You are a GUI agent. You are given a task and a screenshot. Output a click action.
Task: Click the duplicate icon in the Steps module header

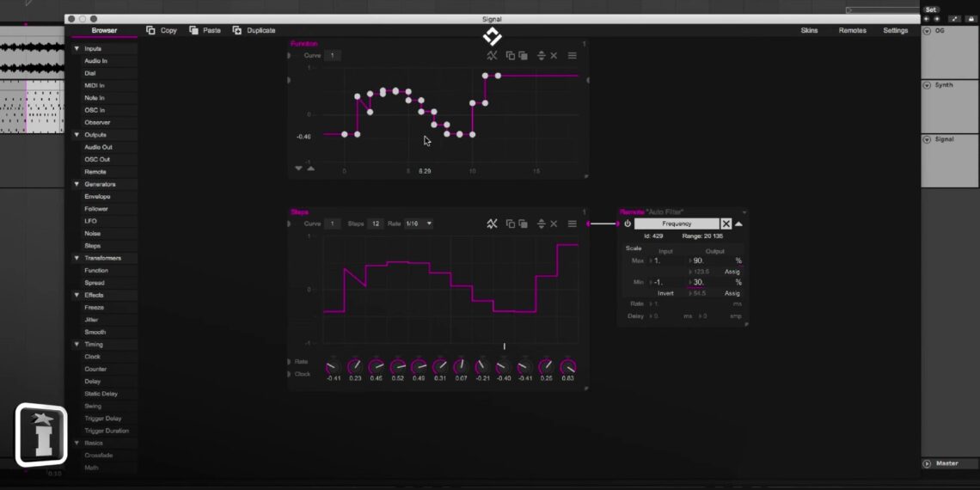524,224
